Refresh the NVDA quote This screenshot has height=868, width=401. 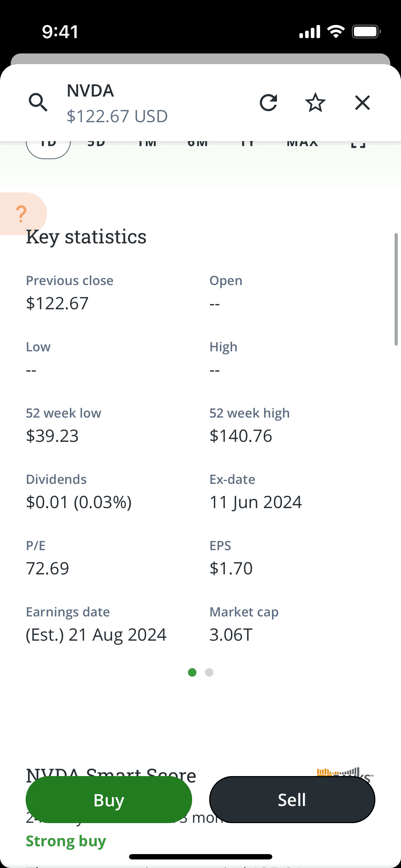(268, 103)
